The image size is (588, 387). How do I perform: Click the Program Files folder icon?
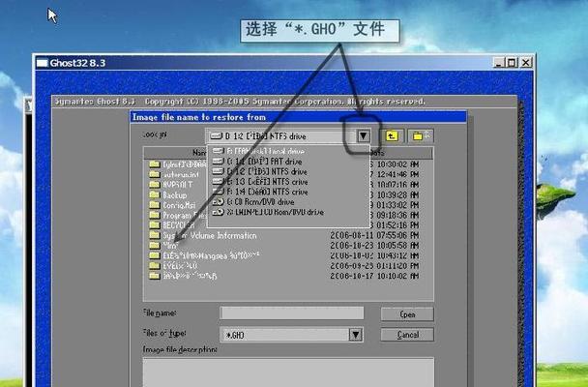click(x=155, y=215)
